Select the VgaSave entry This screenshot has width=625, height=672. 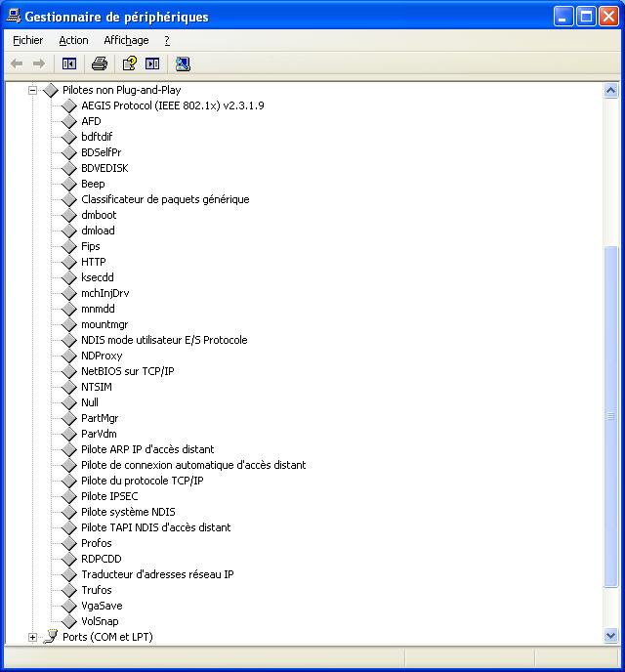102,606
